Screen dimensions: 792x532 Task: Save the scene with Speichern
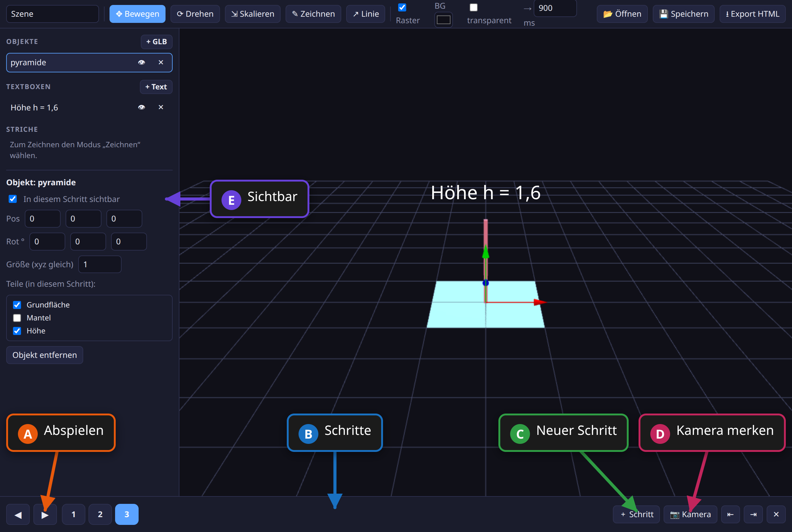[683, 14]
